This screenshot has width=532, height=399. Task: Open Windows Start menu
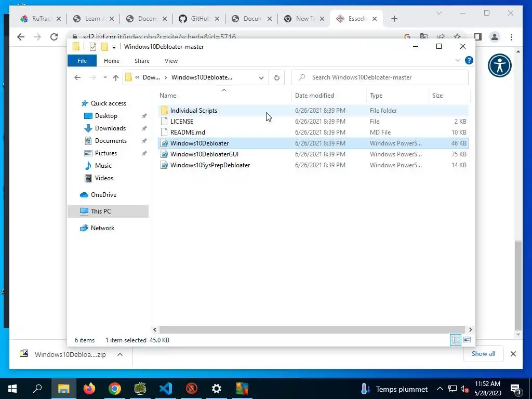[x=12, y=389]
